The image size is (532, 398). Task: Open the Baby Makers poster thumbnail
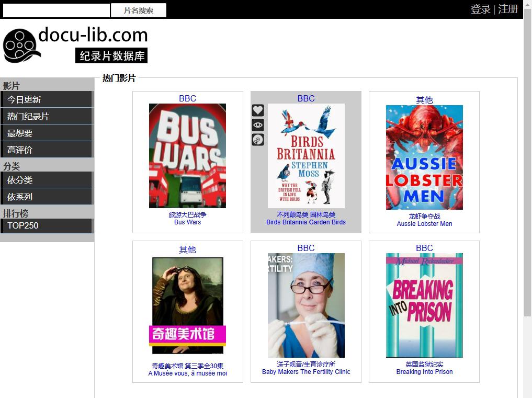[x=306, y=305]
